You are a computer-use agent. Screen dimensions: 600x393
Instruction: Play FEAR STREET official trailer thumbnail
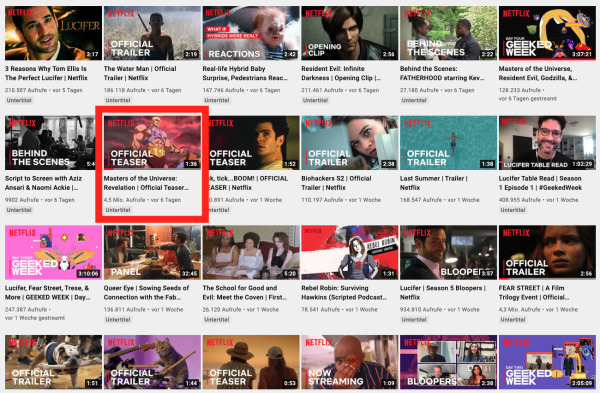(547, 252)
